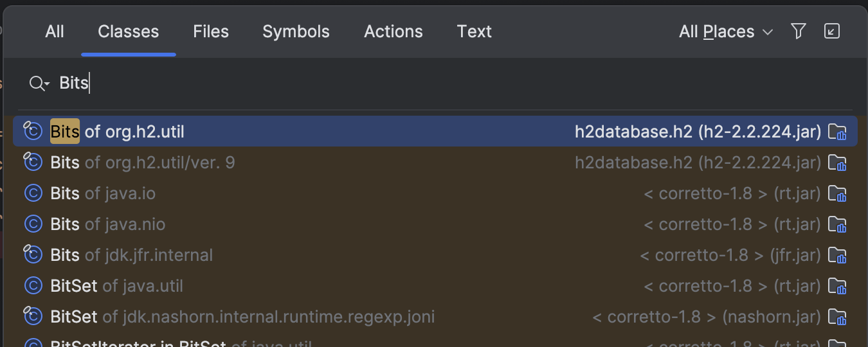Select Bits of org.h2.util/ver. 9 result
The width and height of the screenshot is (868, 347).
pyautogui.click(x=143, y=163)
